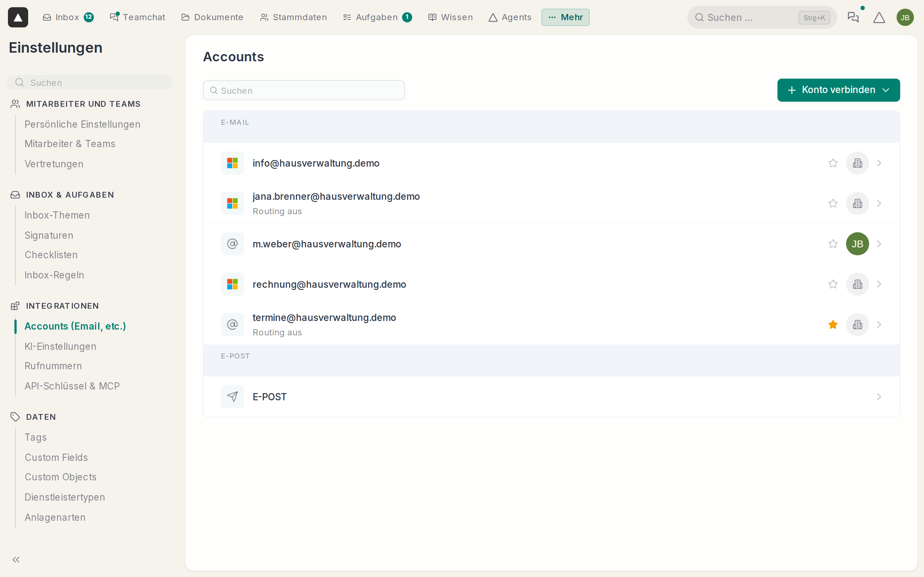The image size is (924, 577).
Task: Open the chat bubbles icon in header
Action: [853, 17]
